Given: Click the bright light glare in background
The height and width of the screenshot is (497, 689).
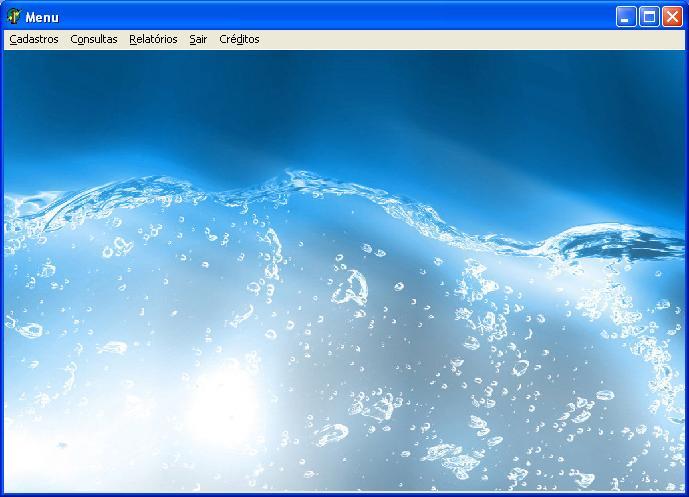Looking at the screenshot, I should click(220, 400).
